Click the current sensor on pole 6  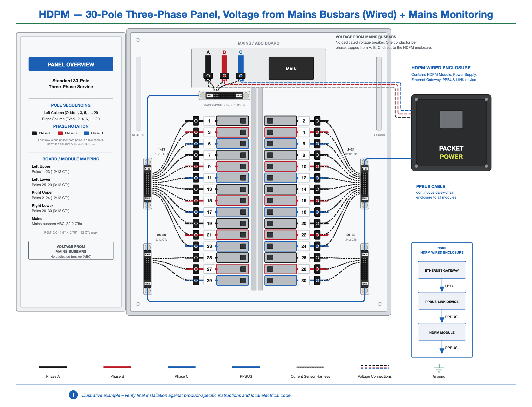tap(317, 144)
